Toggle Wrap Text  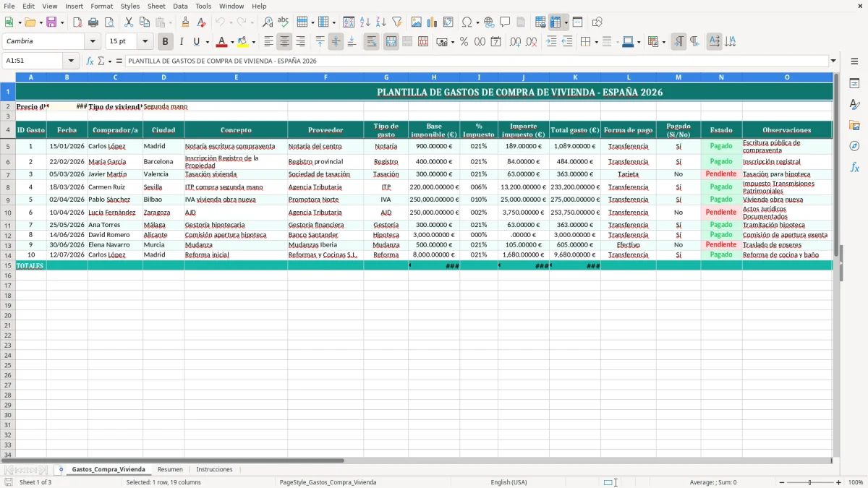click(x=371, y=42)
